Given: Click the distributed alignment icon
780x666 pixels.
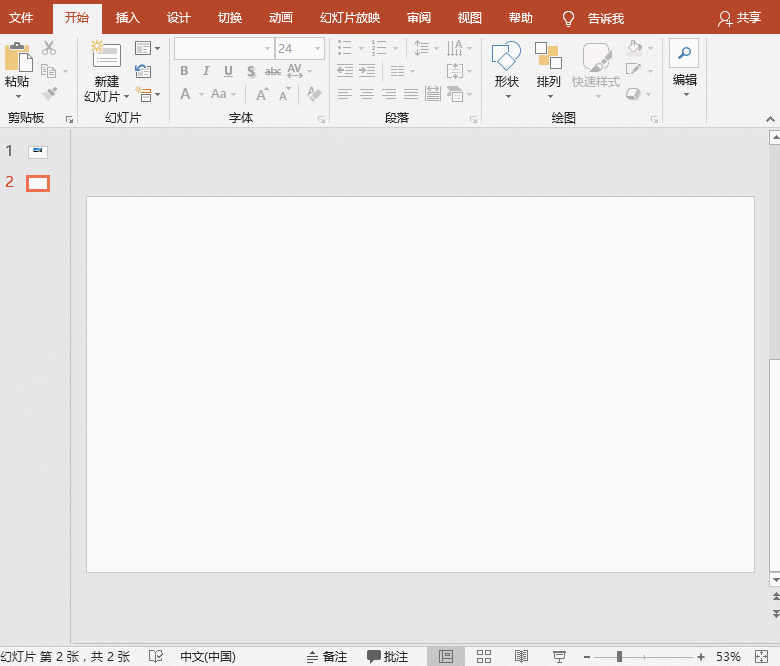Looking at the screenshot, I should (433, 94).
